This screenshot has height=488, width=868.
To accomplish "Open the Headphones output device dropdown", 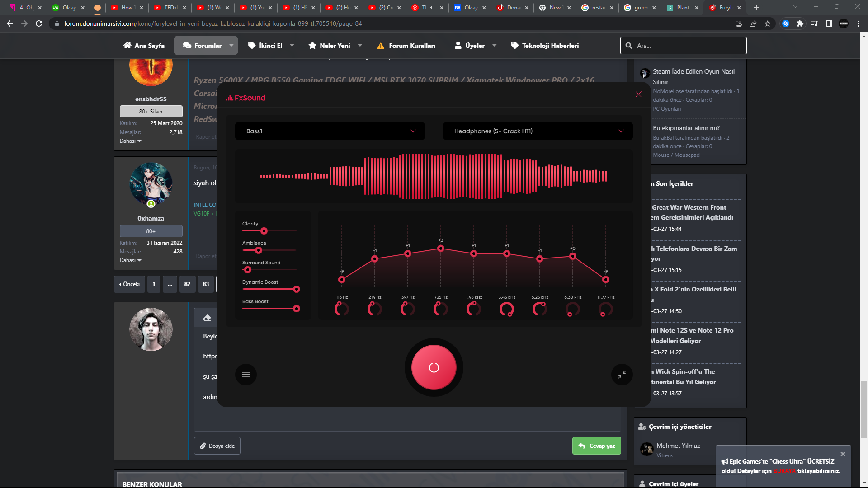I will [538, 131].
